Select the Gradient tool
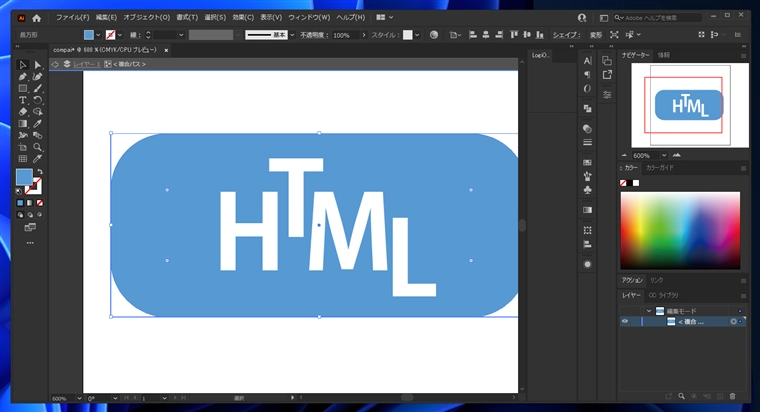The image size is (760, 412). [x=22, y=124]
